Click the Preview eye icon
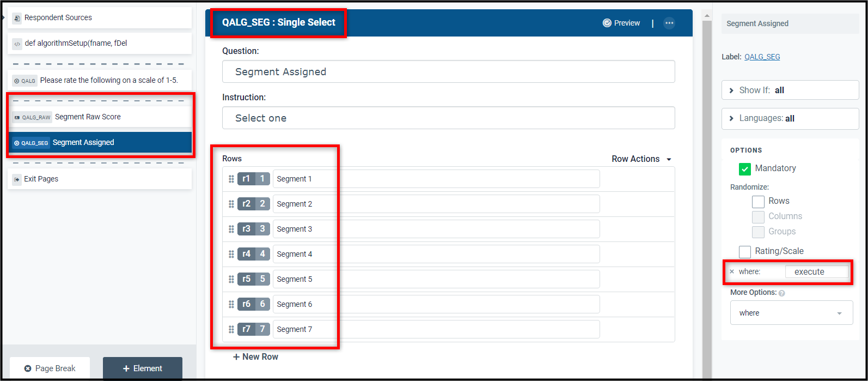The height and width of the screenshot is (381, 868). point(607,23)
